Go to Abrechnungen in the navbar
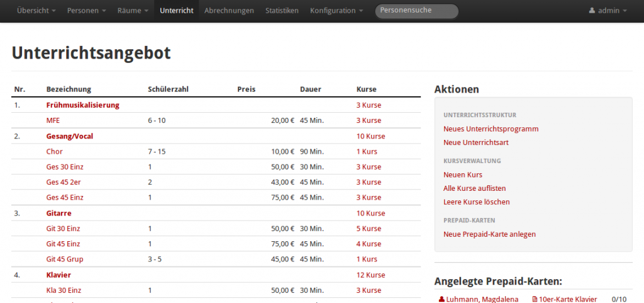 (x=229, y=11)
